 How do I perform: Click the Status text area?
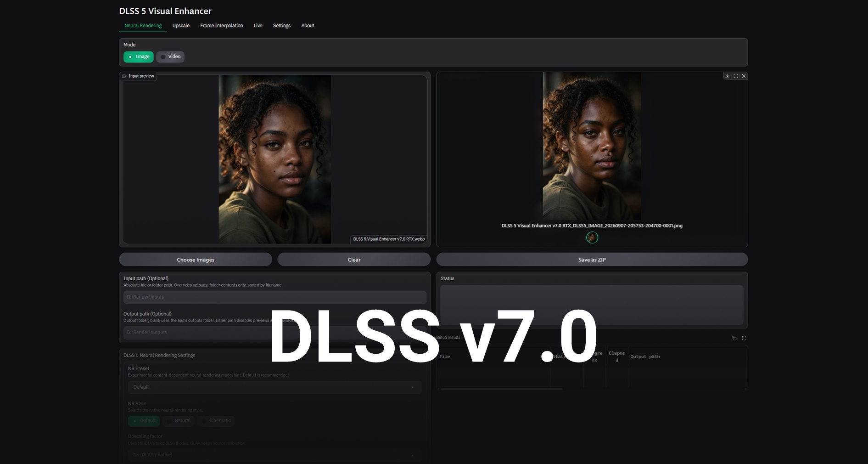592,305
